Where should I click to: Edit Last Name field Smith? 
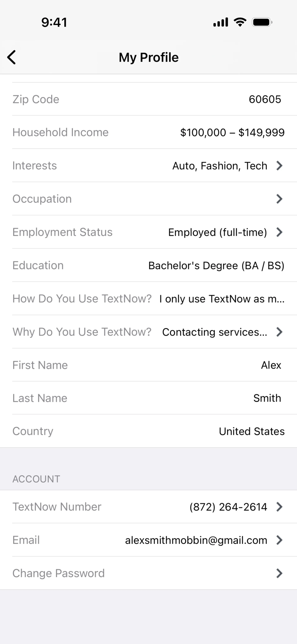pos(148,398)
